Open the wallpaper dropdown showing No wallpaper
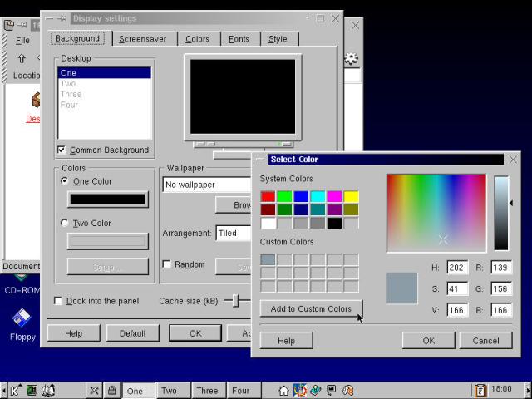532x399 pixels. tap(206, 185)
